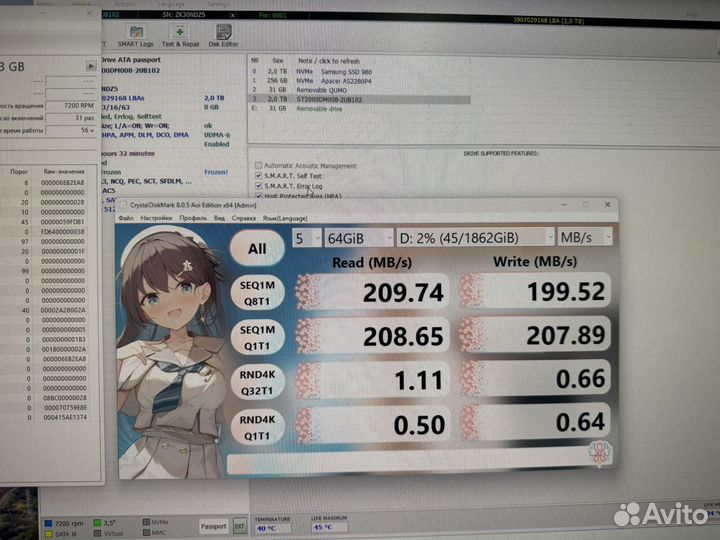Open the test count dropdown showing 5
The width and height of the screenshot is (720, 540).
(x=307, y=238)
